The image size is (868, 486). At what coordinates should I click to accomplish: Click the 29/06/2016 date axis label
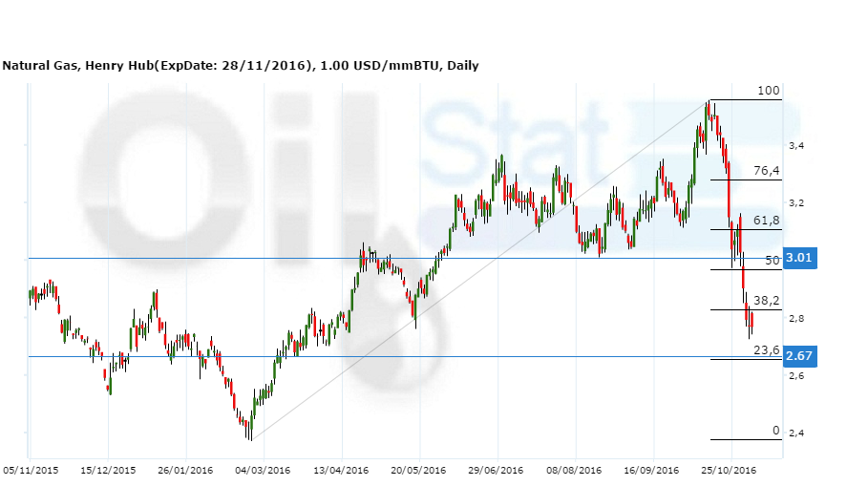pyautogui.click(x=497, y=470)
